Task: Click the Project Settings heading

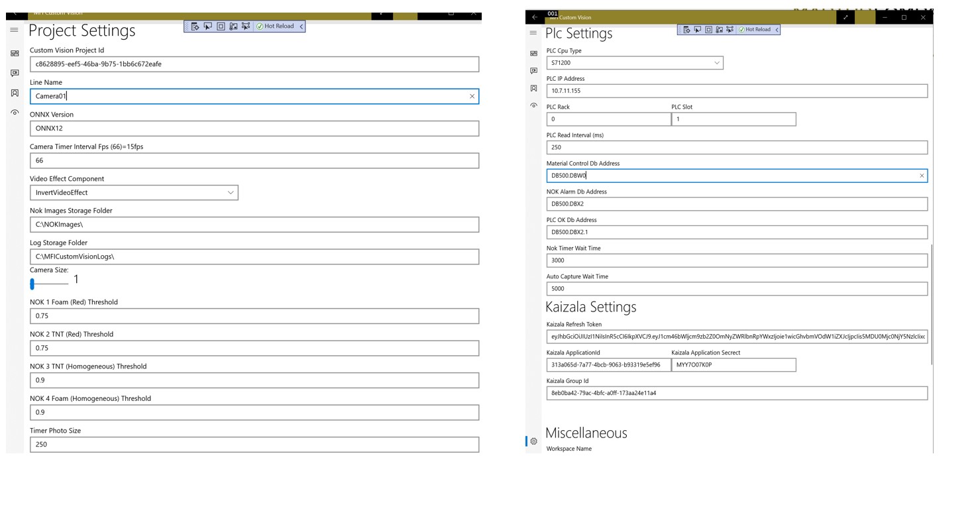Action: coord(82,30)
